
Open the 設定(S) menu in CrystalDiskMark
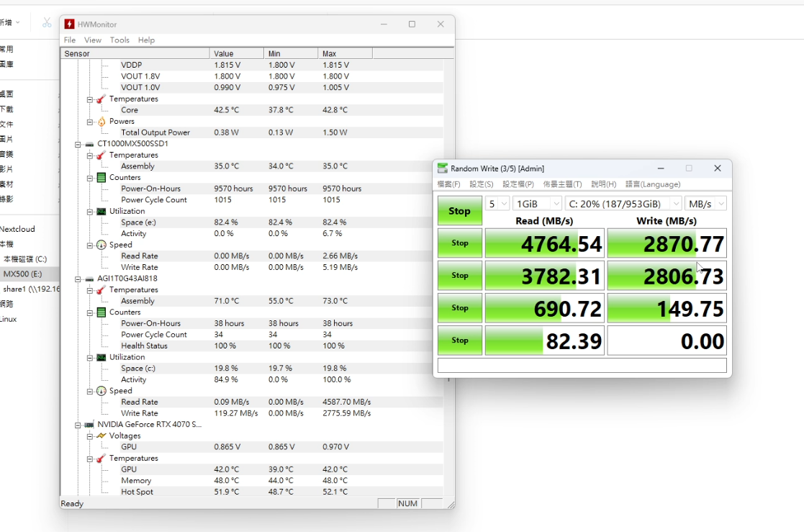(x=482, y=184)
